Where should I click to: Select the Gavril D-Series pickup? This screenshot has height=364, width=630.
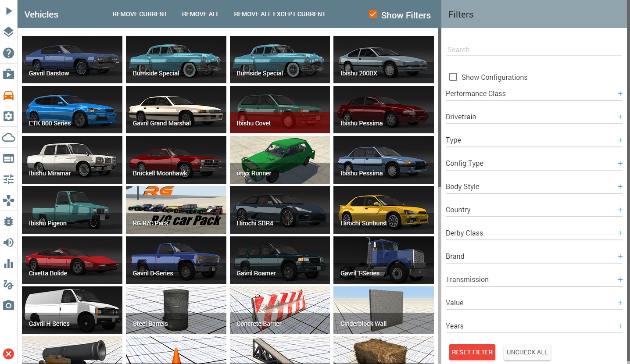click(176, 260)
